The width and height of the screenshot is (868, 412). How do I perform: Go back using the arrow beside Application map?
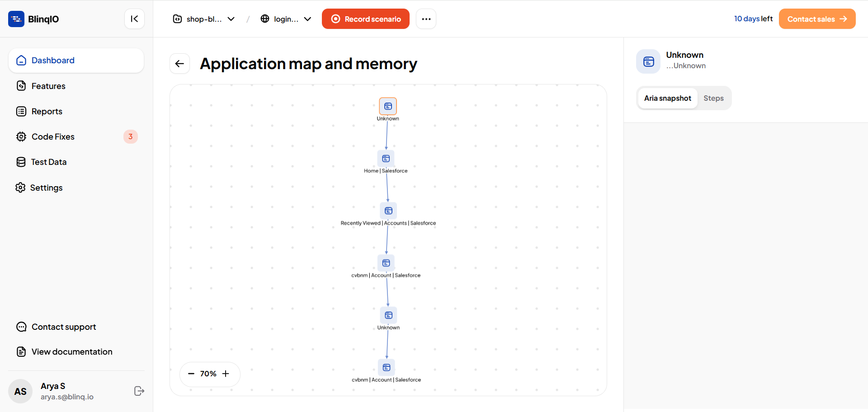coord(179,63)
